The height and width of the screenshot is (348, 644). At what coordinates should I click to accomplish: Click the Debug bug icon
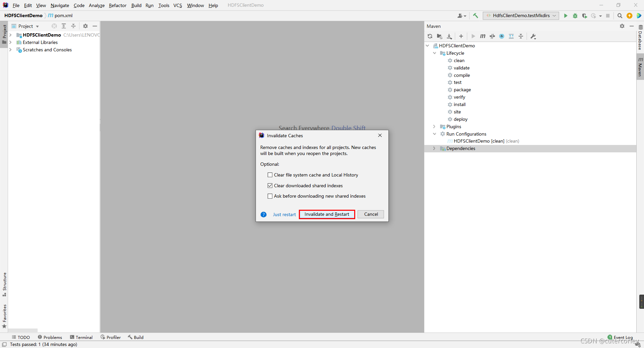point(575,15)
